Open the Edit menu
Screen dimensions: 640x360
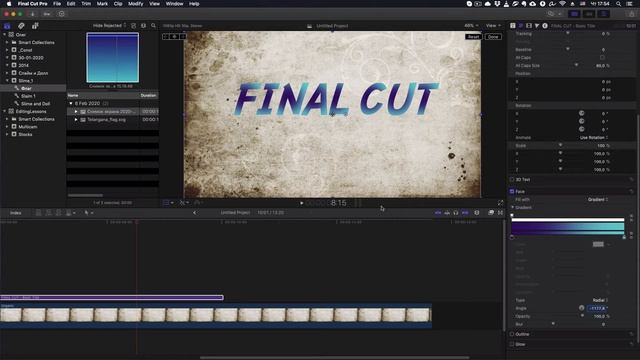71,4
